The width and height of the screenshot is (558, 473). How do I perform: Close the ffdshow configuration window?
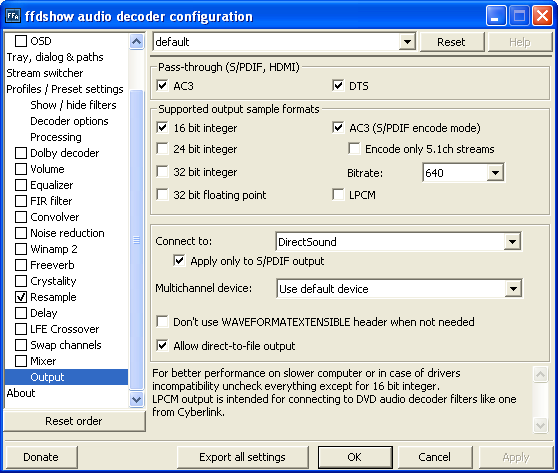pyautogui.click(x=542, y=16)
